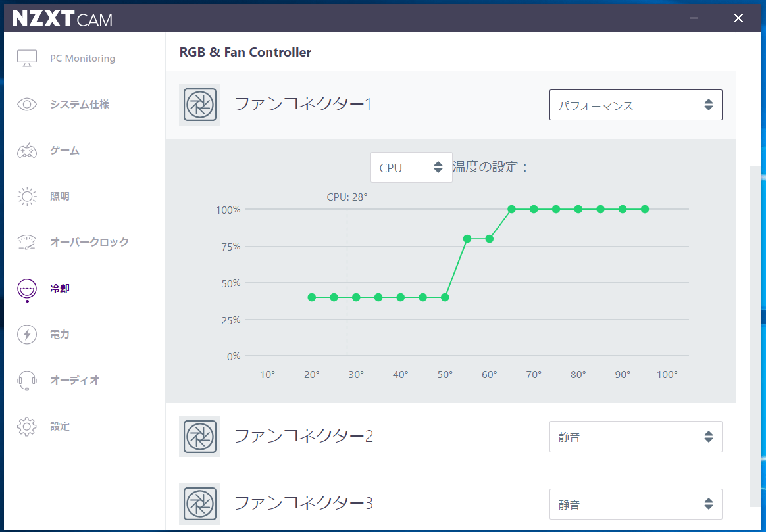Go to システム仕様 page
The width and height of the screenshot is (766, 532).
pyautogui.click(x=80, y=104)
